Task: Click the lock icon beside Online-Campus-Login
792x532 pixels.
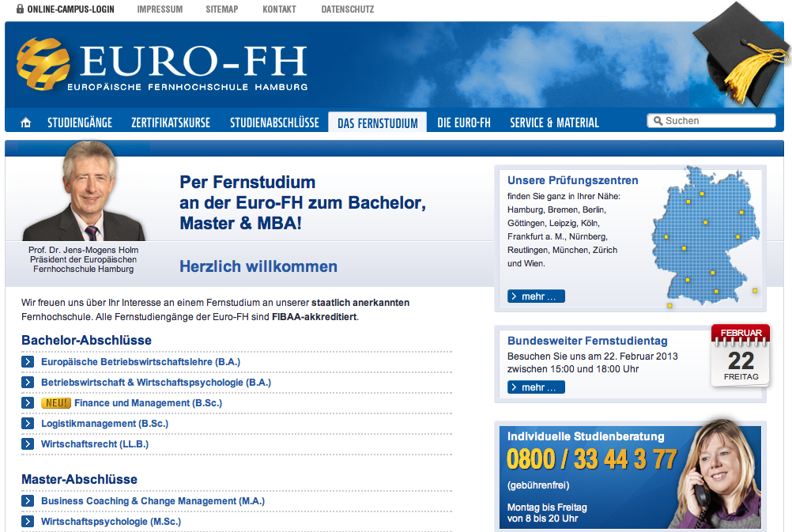Action: [x=20, y=9]
